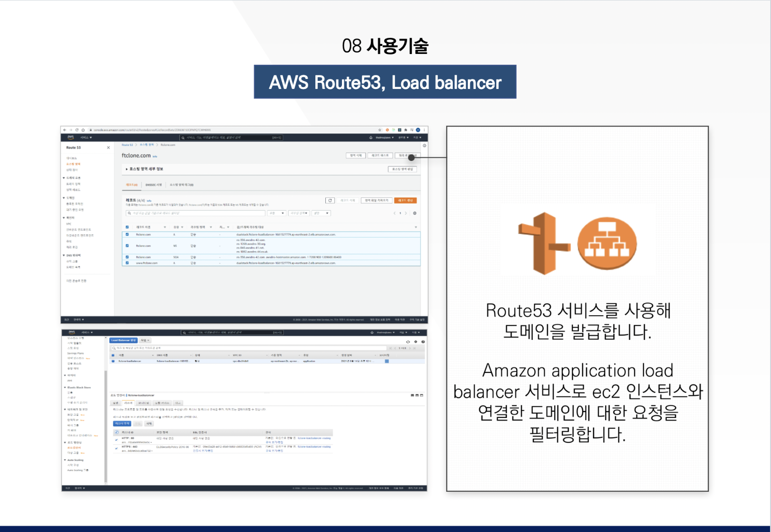Viewport: 771px width, 532px height.
Task: Click the refresh icon on the Load Balancer toolbar
Action: pyautogui.click(x=408, y=341)
